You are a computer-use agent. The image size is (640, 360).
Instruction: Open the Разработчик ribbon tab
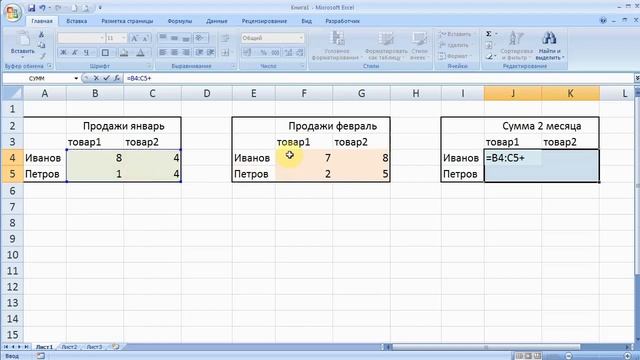(342, 21)
